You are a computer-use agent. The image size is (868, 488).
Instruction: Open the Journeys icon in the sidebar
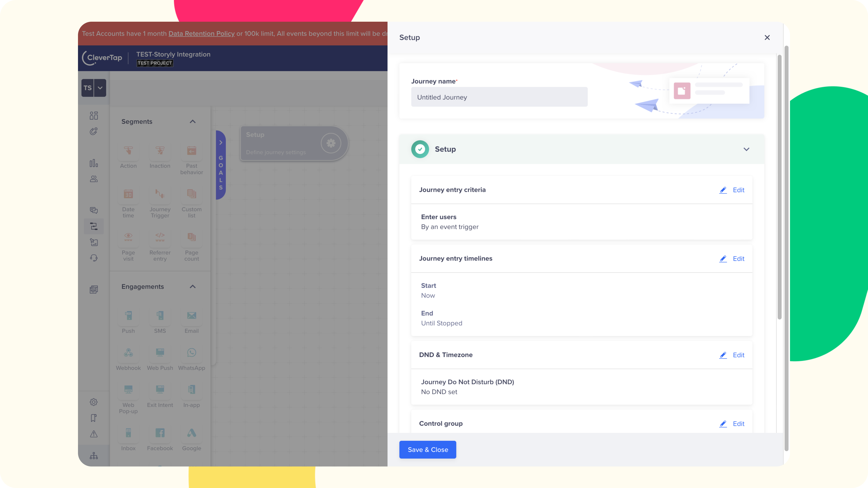(x=94, y=226)
